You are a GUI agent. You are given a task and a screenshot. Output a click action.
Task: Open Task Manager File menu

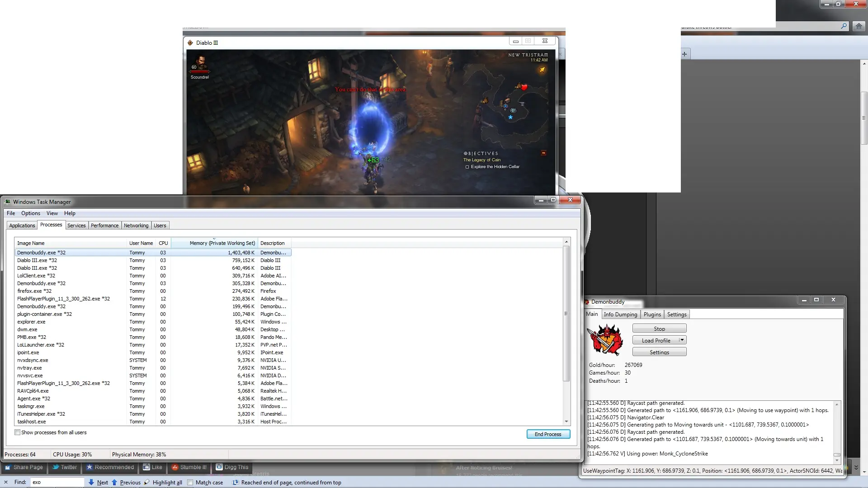point(11,213)
